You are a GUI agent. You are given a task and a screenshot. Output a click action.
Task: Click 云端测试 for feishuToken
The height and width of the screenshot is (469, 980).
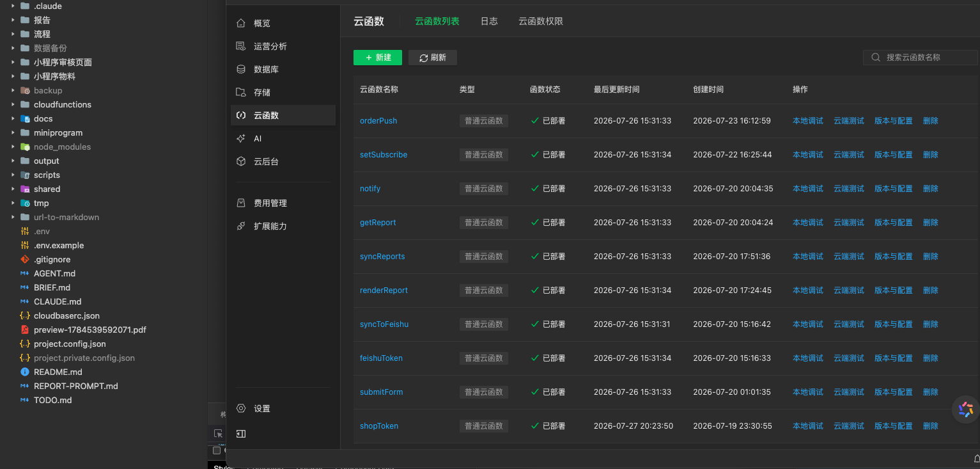[x=849, y=358]
